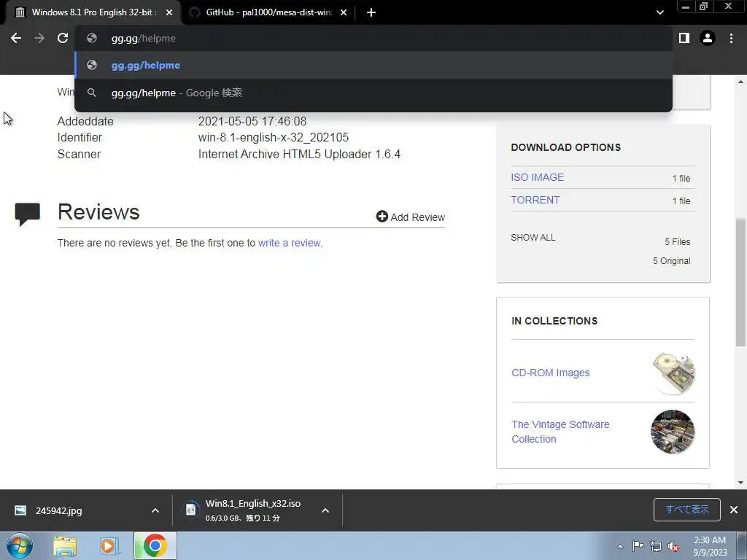This screenshot has height=560, width=747.
Task: Click the magnifier icon in search suggestion
Action: tap(92, 93)
